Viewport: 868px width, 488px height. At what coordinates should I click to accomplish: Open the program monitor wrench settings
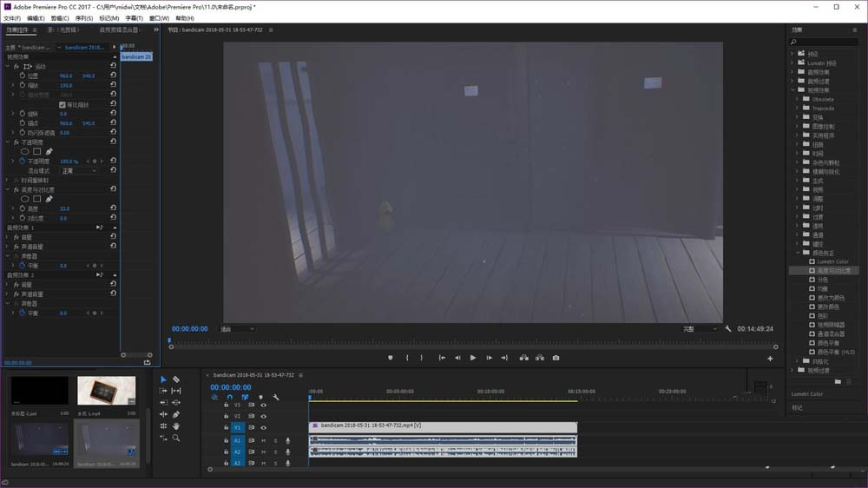(727, 329)
